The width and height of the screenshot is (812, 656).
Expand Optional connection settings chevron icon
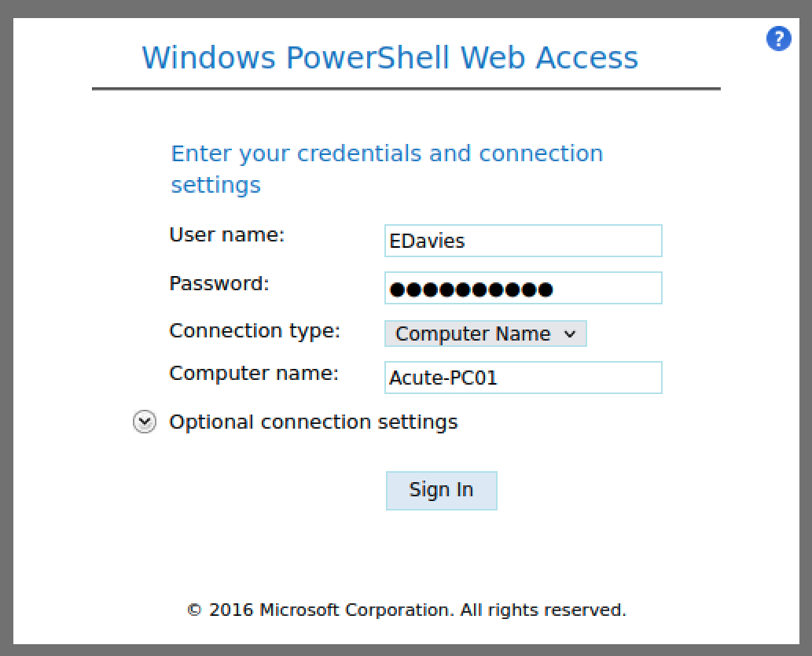144,422
